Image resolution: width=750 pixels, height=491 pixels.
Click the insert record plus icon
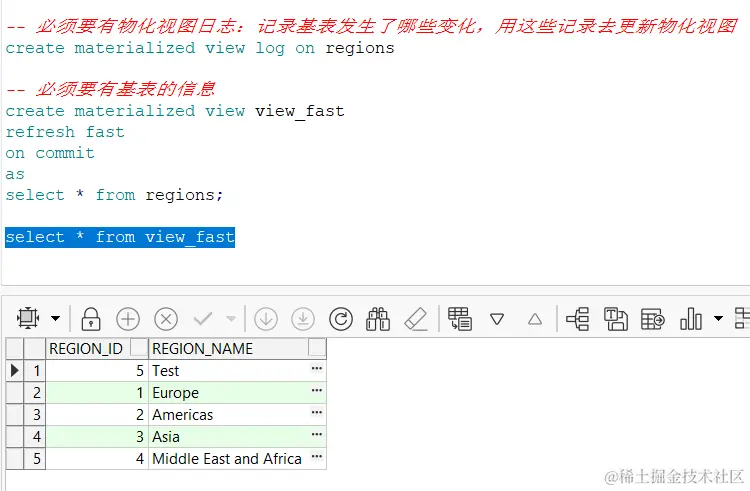(x=128, y=318)
